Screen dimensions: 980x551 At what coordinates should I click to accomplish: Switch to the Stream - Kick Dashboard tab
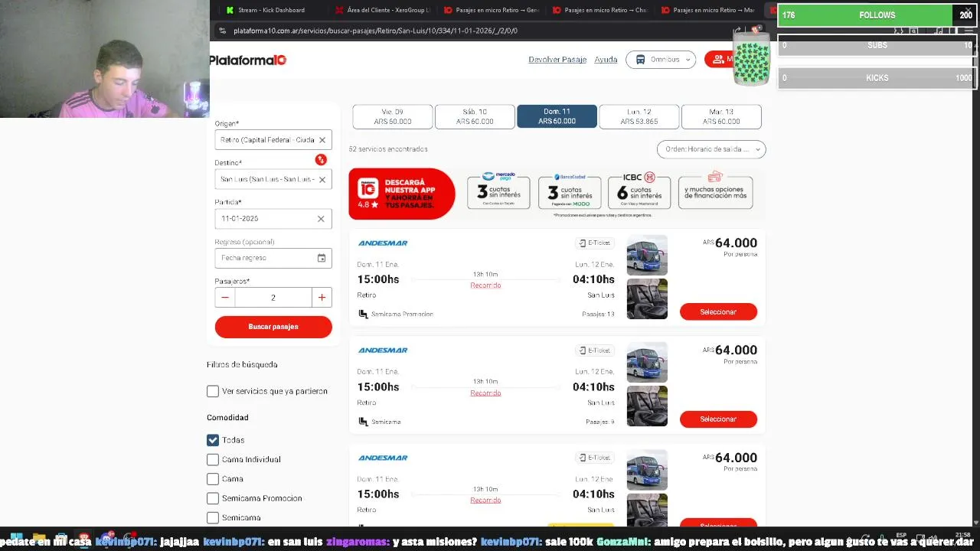(269, 10)
